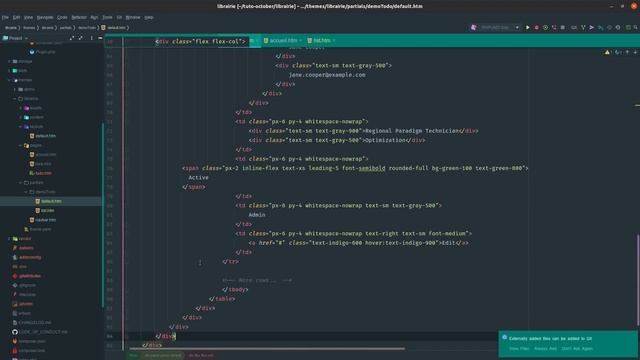Image resolution: width=640 pixels, height=360 pixels.
Task: Click the Project tree vertical scrollbar
Action: click(102, 214)
